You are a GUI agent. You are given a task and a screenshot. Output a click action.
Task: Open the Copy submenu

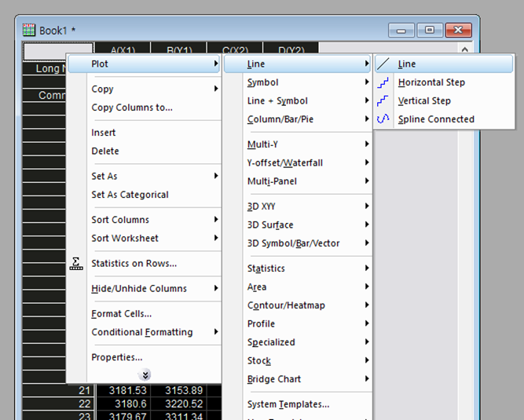(x=144, y=89)
